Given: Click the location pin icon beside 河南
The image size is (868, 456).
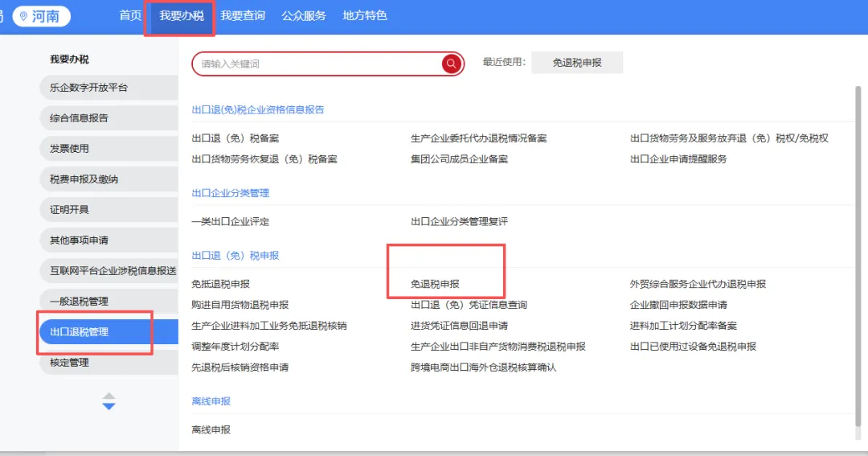Looking at the screenshot, I should pos(23,16).
